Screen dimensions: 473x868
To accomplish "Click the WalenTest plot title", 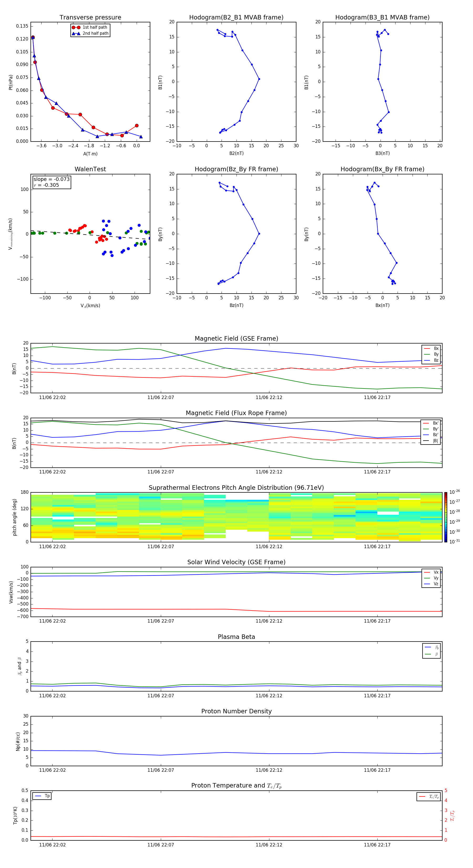I will (x=90, y=169).
